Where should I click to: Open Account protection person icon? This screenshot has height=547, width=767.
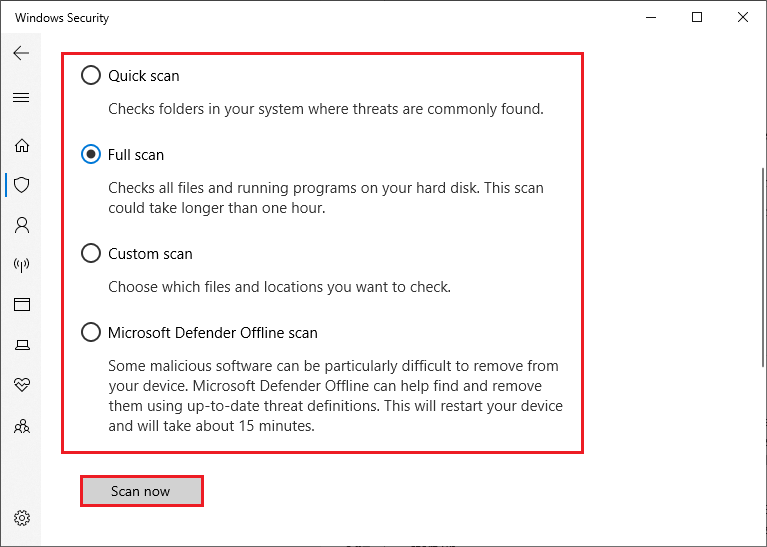(x=22, y=225)
